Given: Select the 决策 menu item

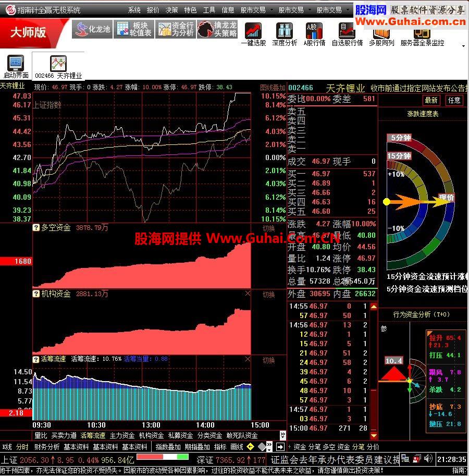Looking at the screenshot, I should click(172, 9).
